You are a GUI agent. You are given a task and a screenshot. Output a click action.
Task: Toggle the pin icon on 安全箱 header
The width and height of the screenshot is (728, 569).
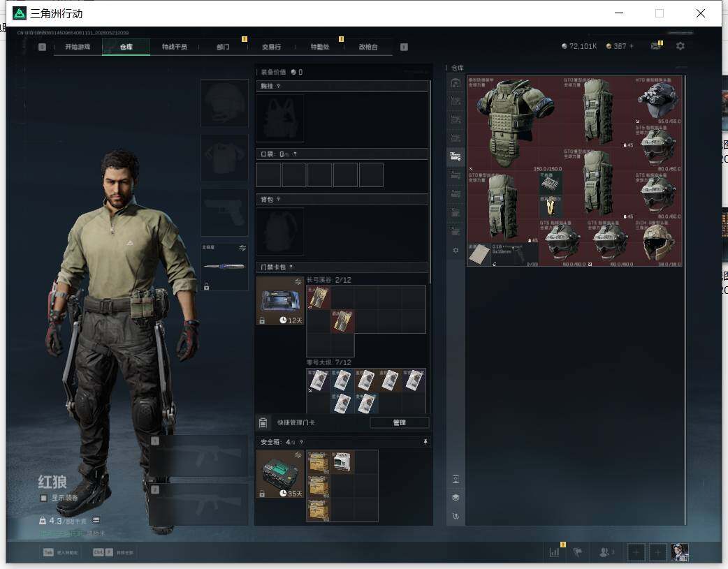425,442
